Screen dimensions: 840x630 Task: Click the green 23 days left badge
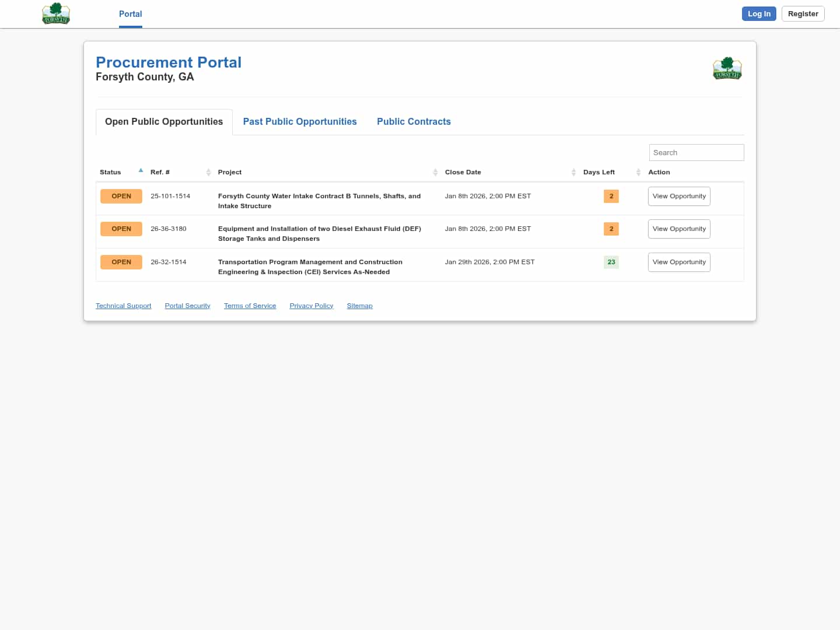point(611,262)
